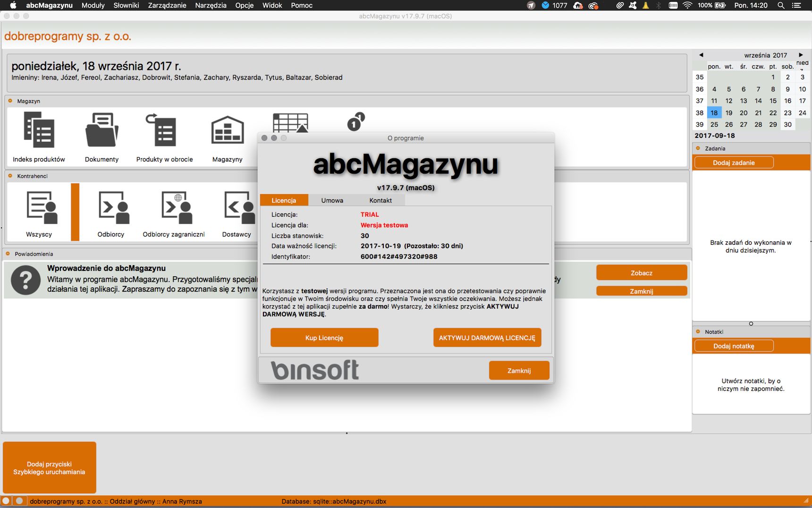Image resolution: width=812 pixels, height=508 pixels.
Task: Click the sidebar splitter handle above Notatki
Action: coord(751,324)
